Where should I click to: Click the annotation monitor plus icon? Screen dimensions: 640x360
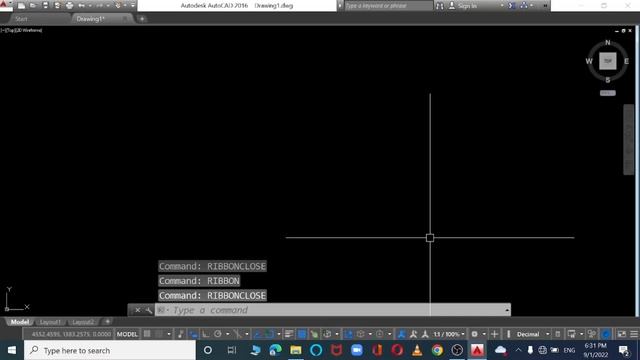click(494, 334)
